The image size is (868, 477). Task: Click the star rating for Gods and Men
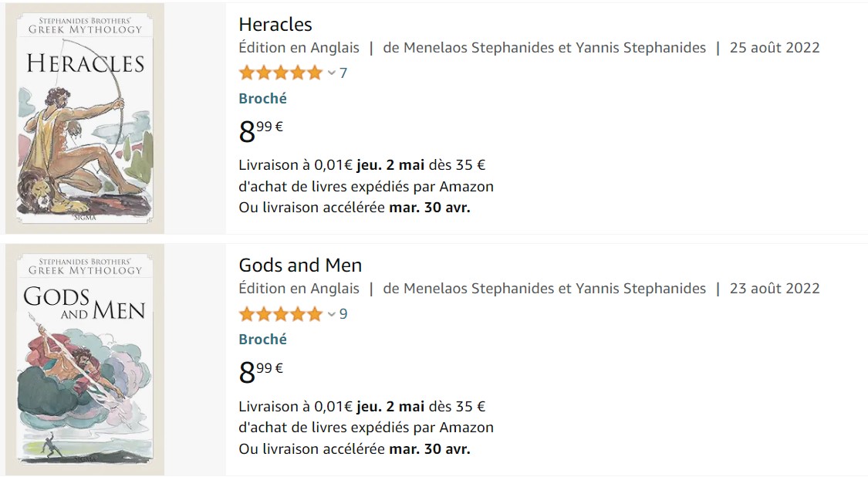(x=280, y=314)
